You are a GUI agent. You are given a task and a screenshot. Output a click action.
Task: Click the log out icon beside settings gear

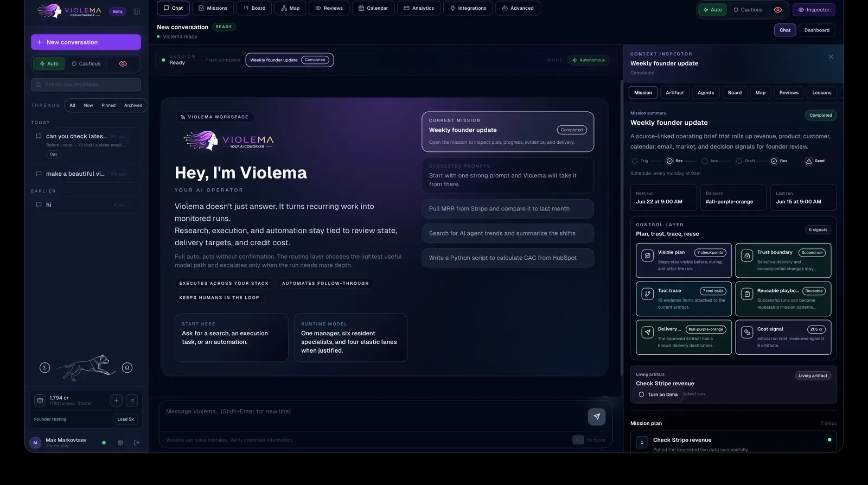pos(137,443)
